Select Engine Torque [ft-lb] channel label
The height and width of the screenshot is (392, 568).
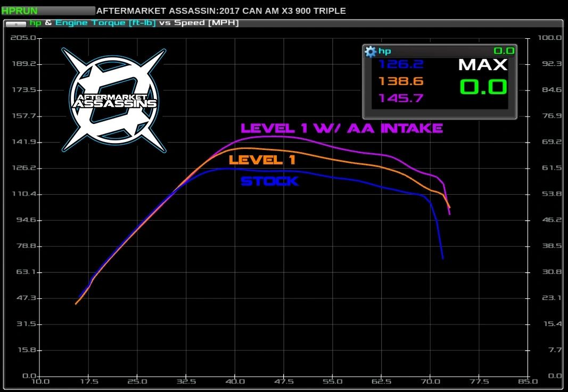(x=105, y=23)
